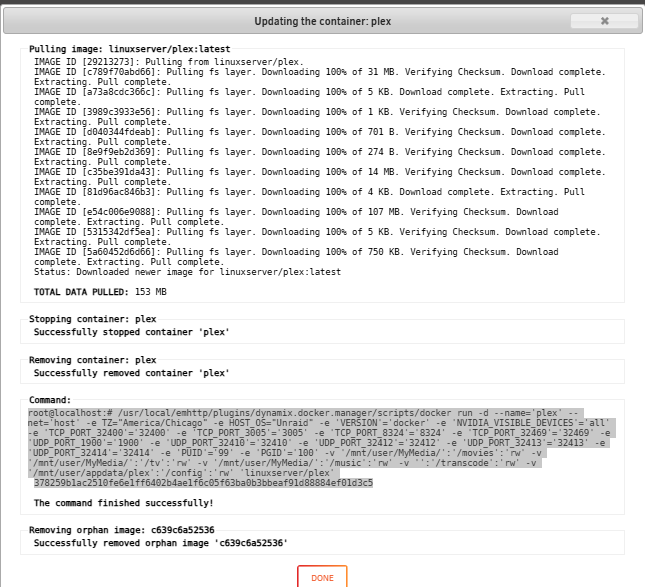
Task: Click 'TOTAL DATA PULLED: 153 MB' line
Action: point(100,292)
